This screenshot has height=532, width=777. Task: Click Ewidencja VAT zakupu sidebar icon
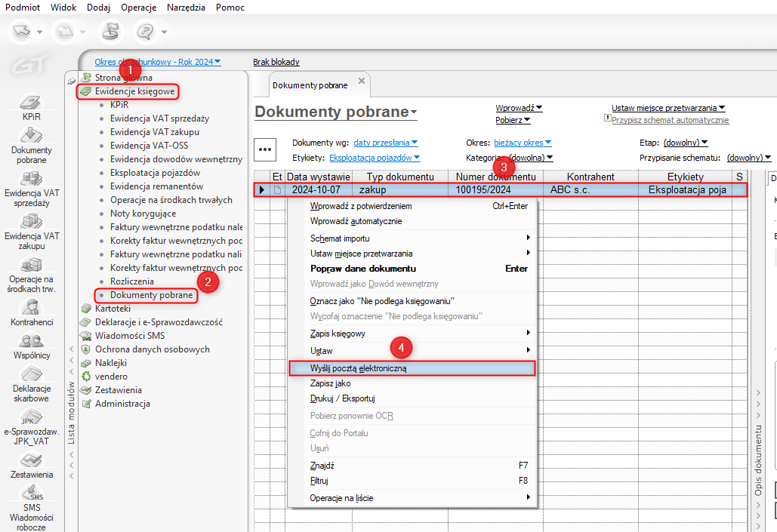[31, 221]
